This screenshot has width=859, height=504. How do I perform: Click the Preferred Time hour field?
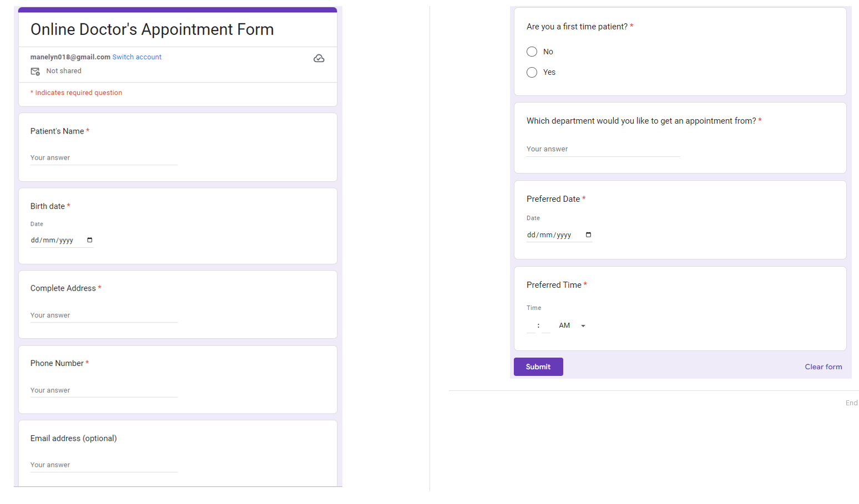pos(531,326)
